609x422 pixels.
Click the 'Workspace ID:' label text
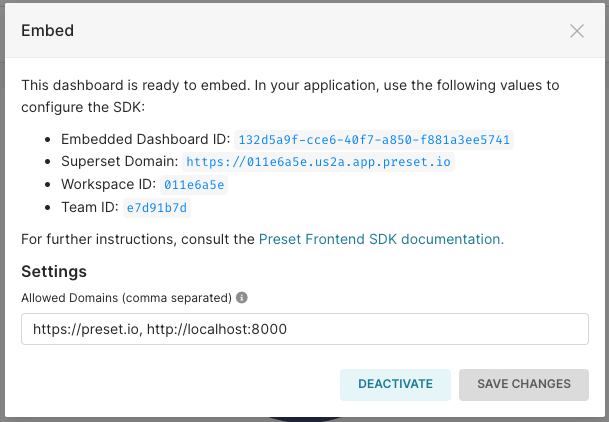click(109, 184)
